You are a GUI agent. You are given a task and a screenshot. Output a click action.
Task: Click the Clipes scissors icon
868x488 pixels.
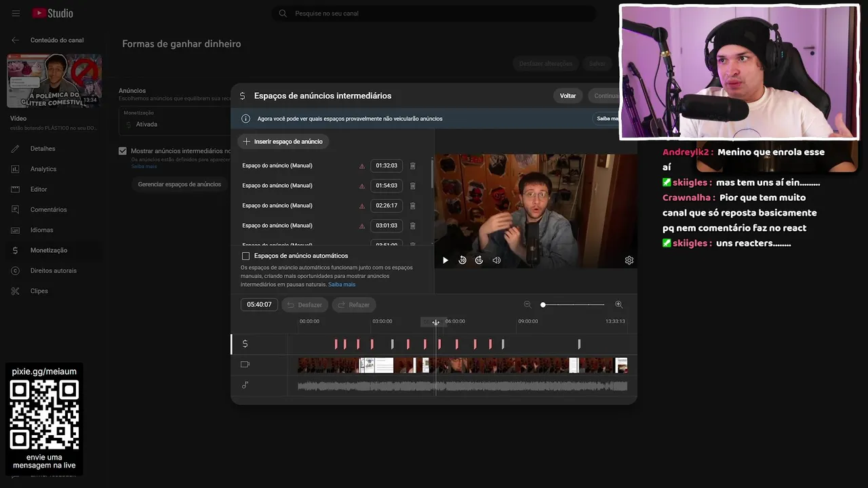(15, 291)
